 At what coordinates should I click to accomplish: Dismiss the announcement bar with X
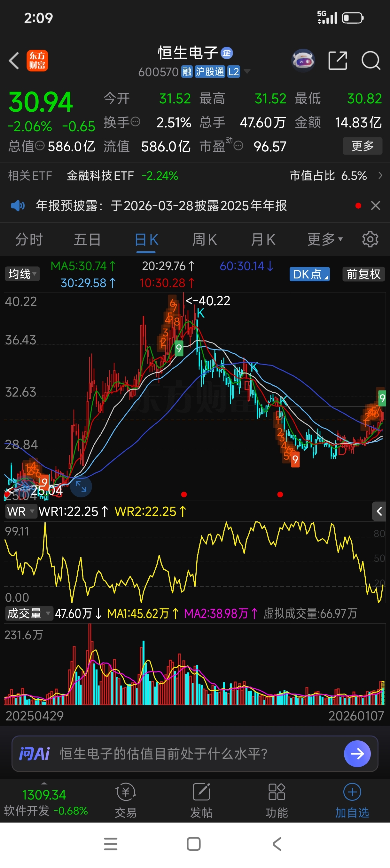(376, 205)
